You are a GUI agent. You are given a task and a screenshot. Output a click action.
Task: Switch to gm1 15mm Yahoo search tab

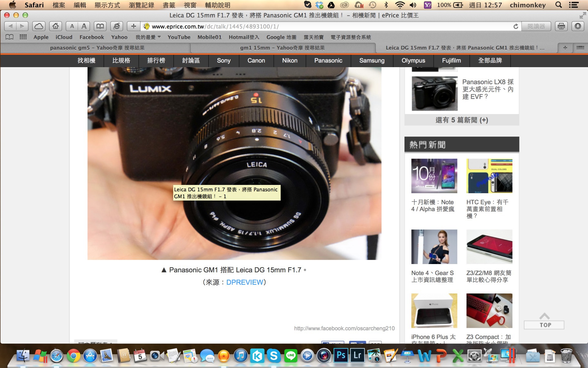pyautogui.click(x=282, y=48)
